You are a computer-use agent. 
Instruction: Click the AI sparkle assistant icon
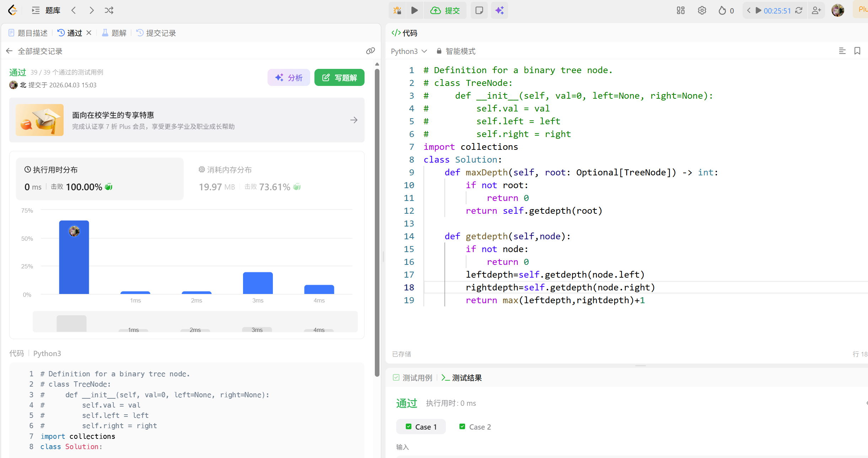(x=500, y=10)
